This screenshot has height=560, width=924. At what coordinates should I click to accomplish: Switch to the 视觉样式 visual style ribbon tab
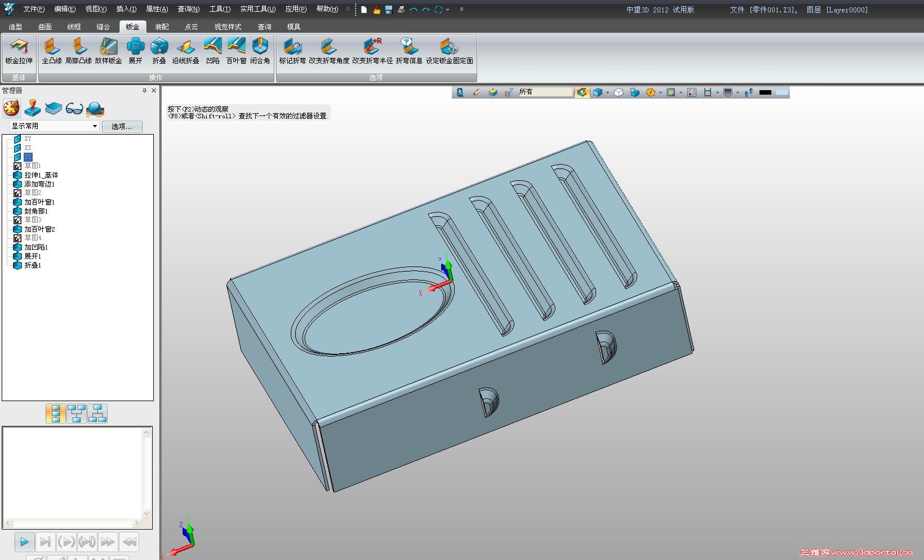point(228,27)
